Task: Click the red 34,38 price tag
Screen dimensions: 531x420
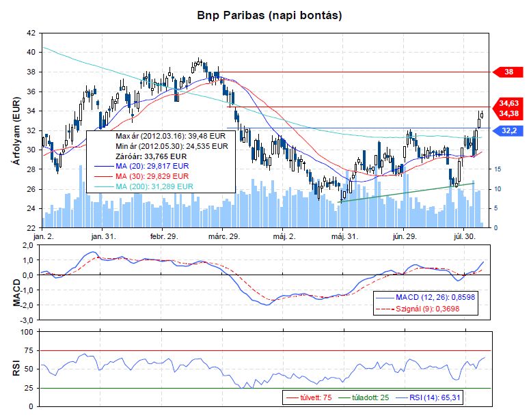Action: click(x=508, y=113)
